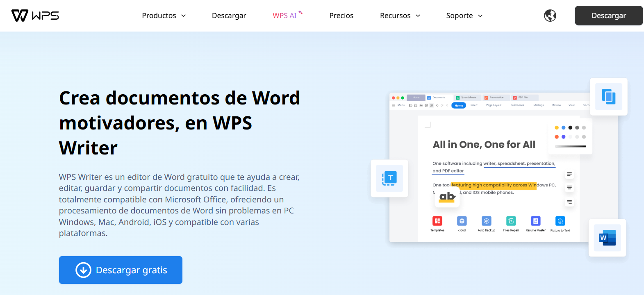
Task: Click the Auto Backup icon
Action: (487, 221)
